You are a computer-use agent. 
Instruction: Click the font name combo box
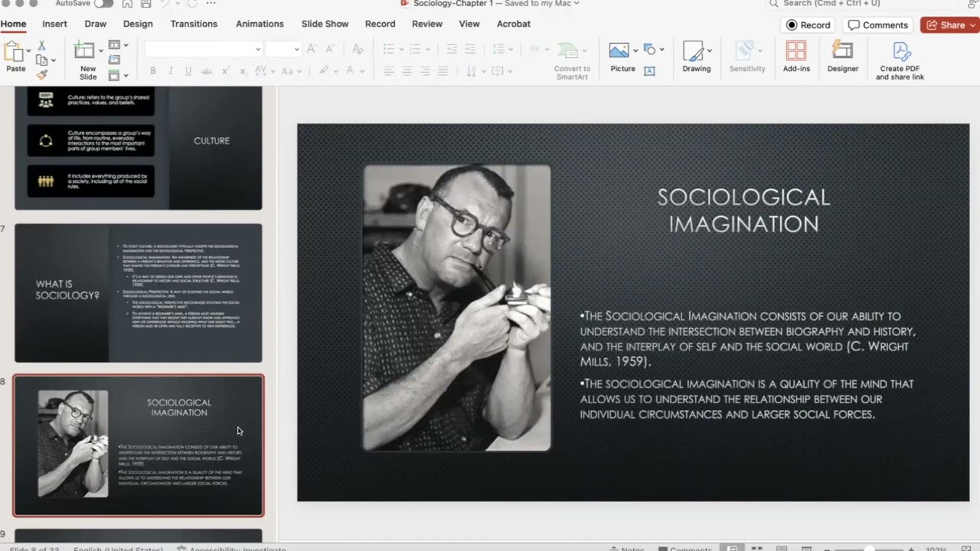click(x=204, y=49)
